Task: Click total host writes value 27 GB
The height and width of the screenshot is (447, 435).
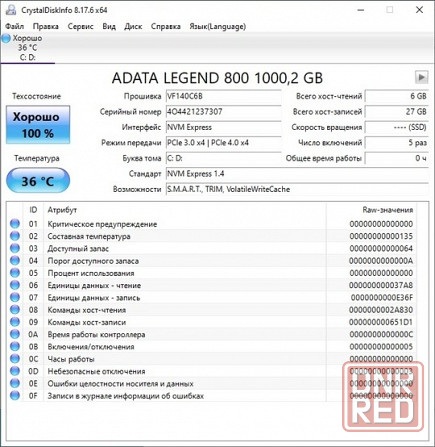Action: (x=397, y=112)
